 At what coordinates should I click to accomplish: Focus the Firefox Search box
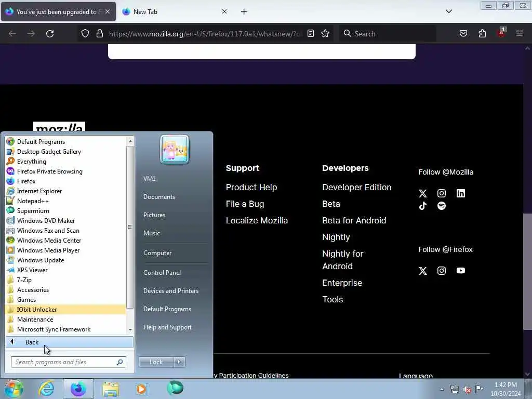387,34
